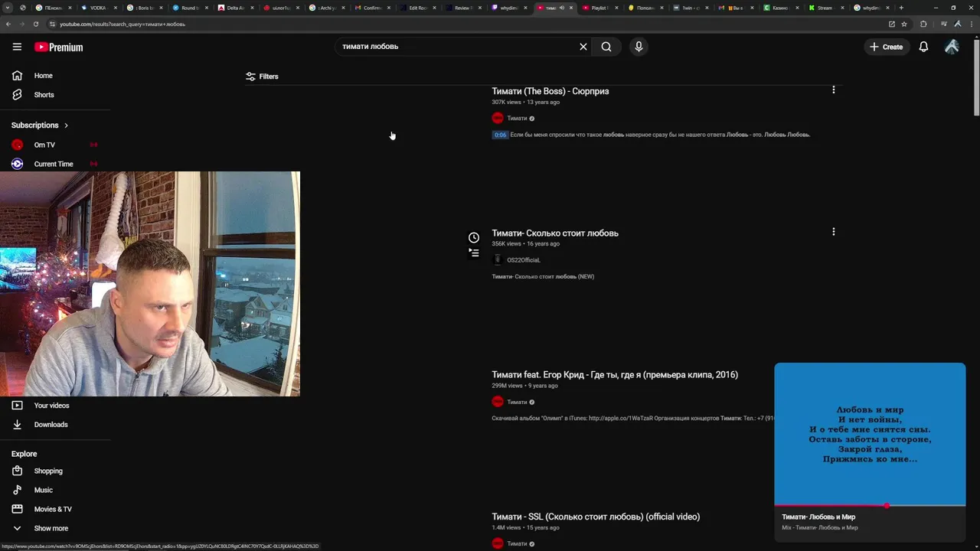The height and width of the screenshot is (551, 980).
Task: Open the account avatar menu
Action: point(952,47)
